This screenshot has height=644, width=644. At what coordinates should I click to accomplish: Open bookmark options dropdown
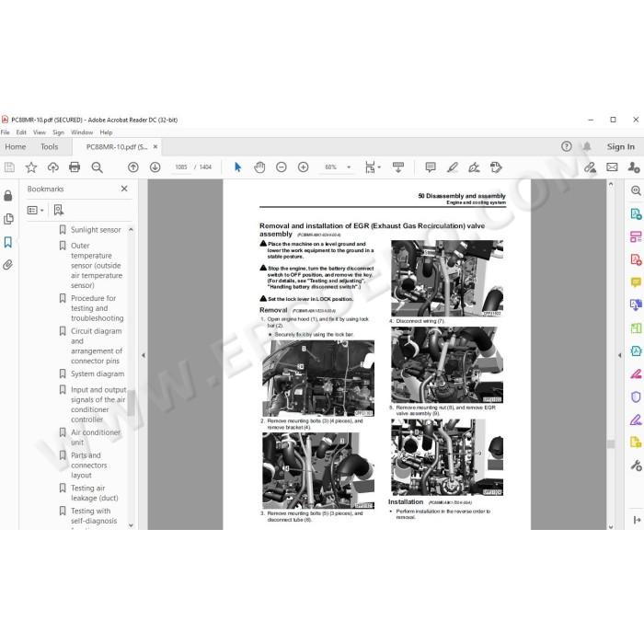pos(35,211)
